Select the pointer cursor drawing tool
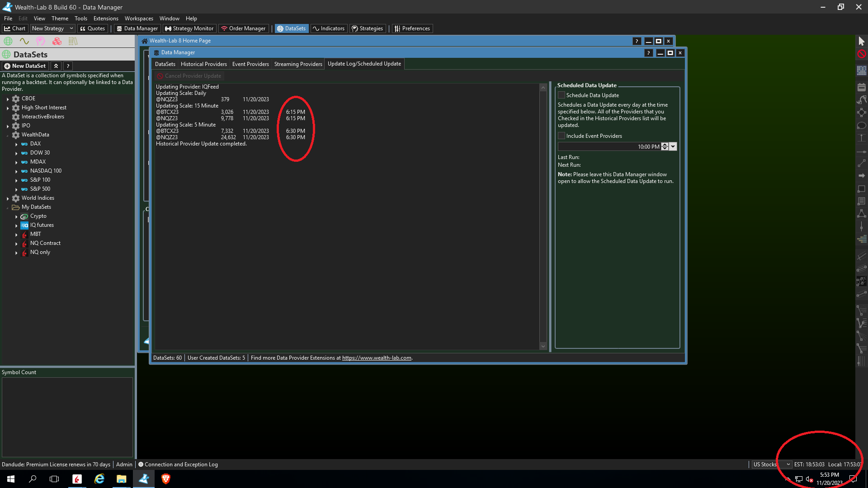Viewport: 868px width, 488px height. [862, 41]
